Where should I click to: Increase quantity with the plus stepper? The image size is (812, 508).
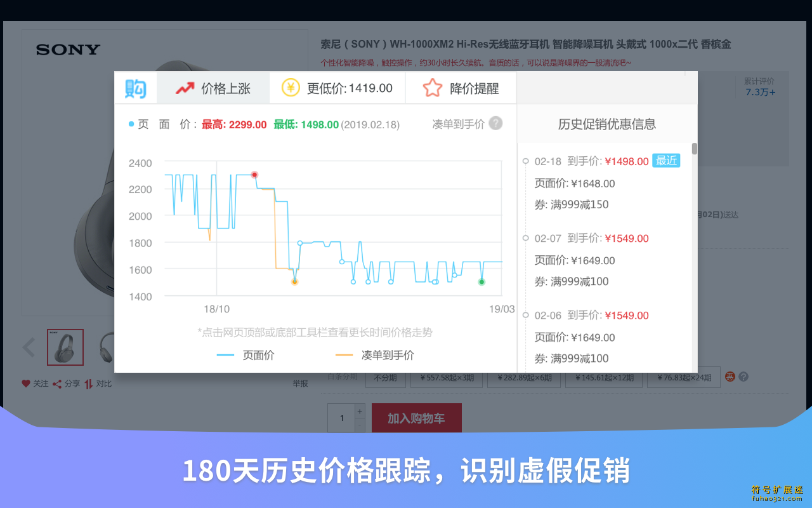click(x=360, y=411)
